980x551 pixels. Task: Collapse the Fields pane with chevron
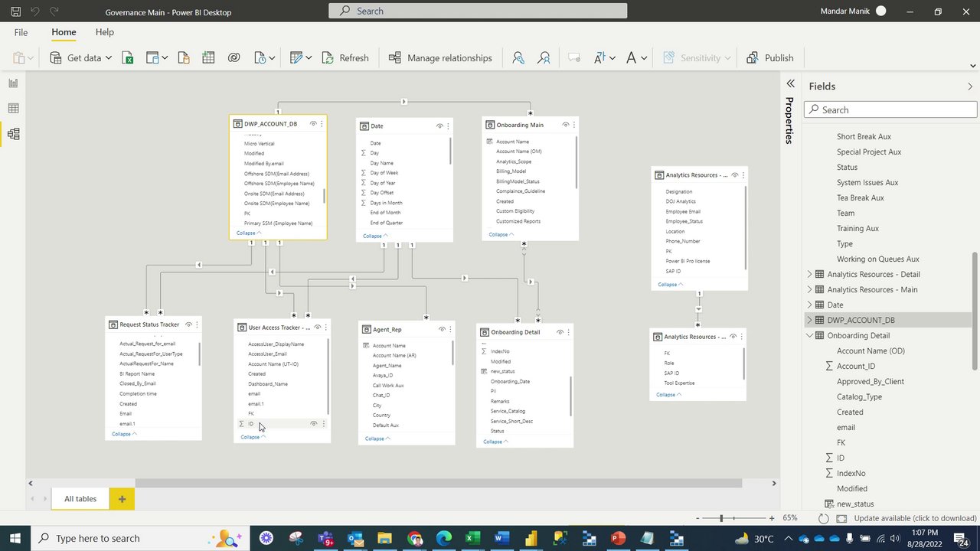(x=970, y=86)
